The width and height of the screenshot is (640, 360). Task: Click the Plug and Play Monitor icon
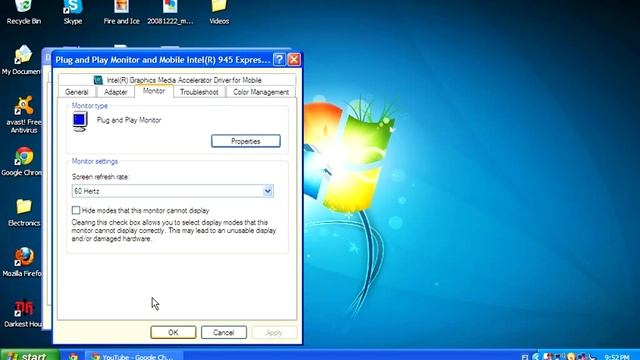(x=80, y=121)
